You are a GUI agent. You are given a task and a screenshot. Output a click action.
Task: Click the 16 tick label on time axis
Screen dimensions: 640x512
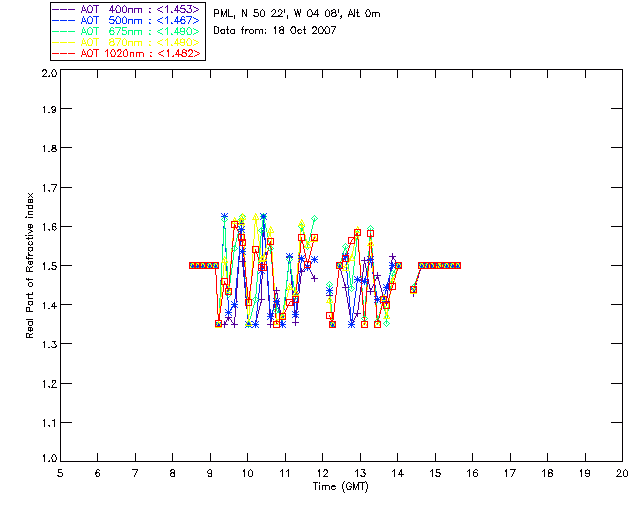point(472,473)
